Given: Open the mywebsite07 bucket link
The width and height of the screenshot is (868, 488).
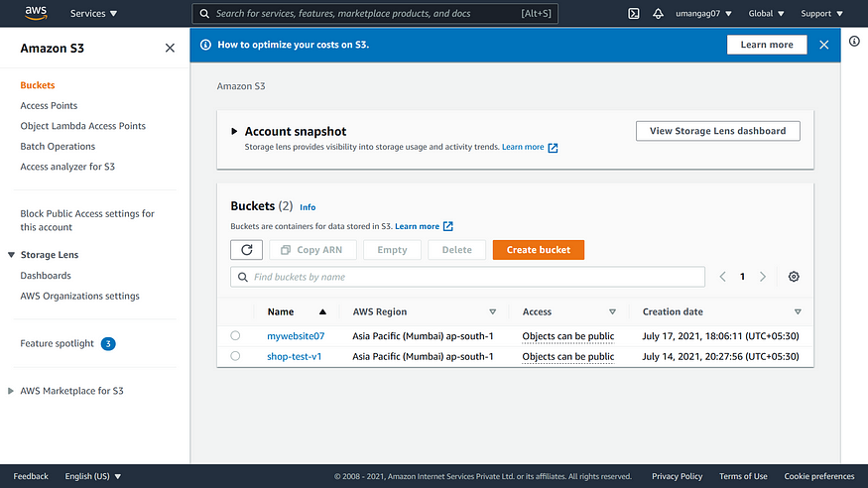Looking at the screenshot, I should pyautogui.click(x=296, y=336).
